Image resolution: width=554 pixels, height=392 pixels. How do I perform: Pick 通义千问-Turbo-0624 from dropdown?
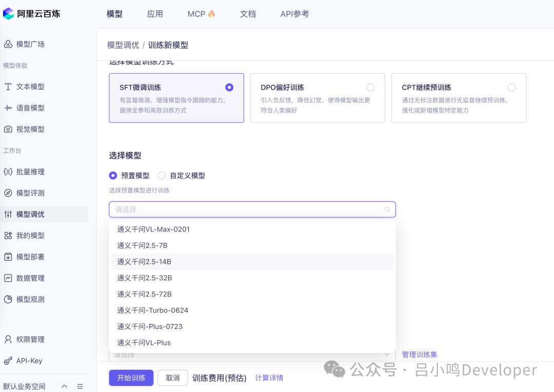252,311
